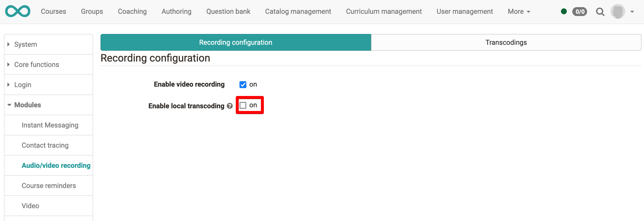The image size is (644, 221).
Task: Open the Instant Messaging module settings
Action: pyautogui.click(x=50, y=125)
